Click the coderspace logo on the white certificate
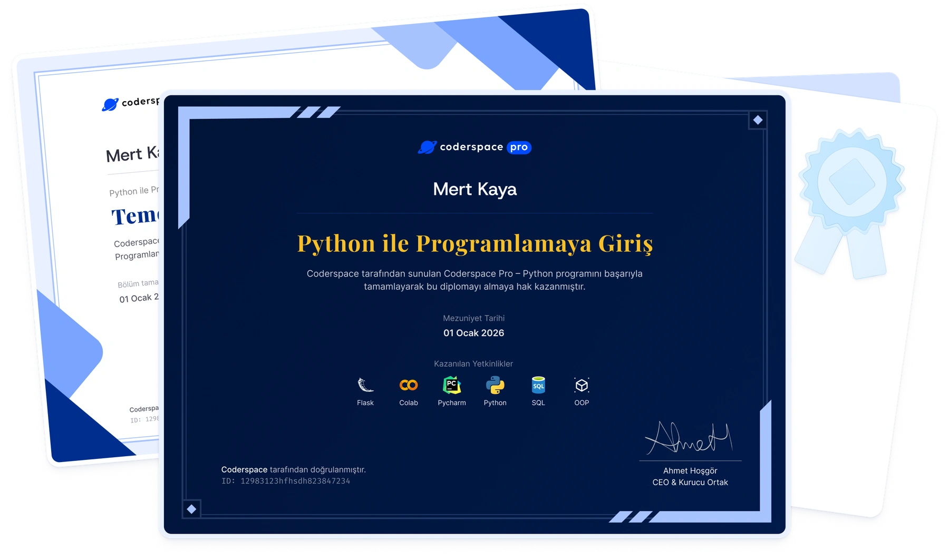Screen dimensions: 949x560 click(x=130, y=103)
